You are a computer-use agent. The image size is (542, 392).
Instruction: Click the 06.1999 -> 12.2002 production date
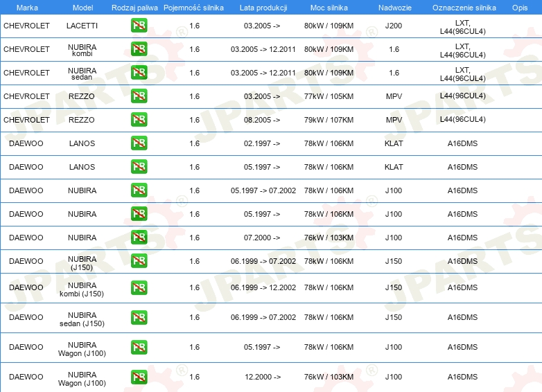(263, 287)
